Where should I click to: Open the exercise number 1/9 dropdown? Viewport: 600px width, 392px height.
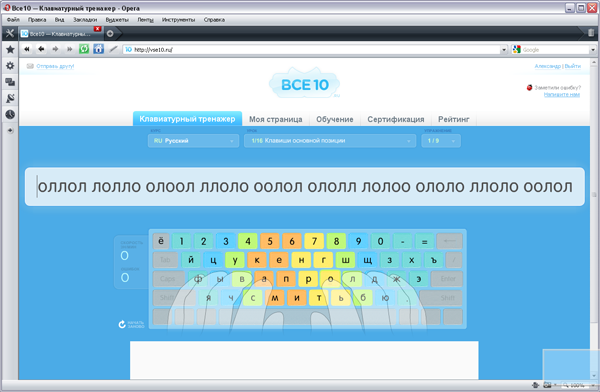coord(441,141)
